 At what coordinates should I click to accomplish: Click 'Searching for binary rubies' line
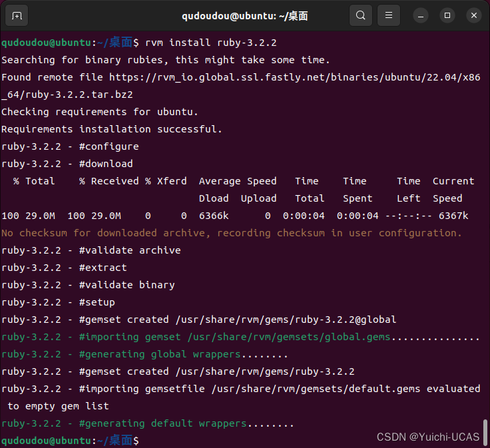pos(166,60)
